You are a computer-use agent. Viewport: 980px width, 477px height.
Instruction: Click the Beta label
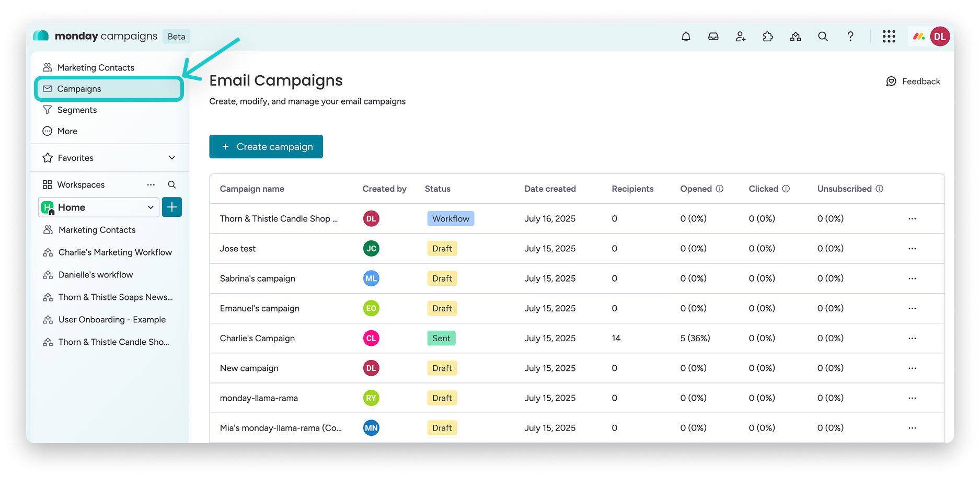[177, 37]
